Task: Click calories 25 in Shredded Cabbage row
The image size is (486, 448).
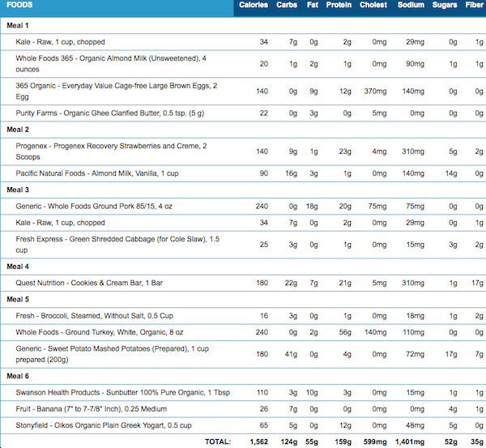Action: tap(264, 245)
